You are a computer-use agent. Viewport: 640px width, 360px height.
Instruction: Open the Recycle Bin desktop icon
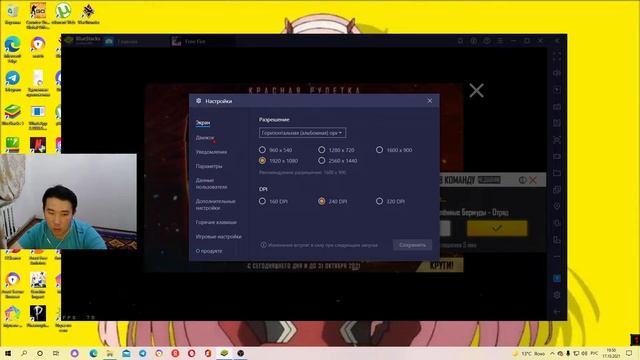click(x=13, y=13)
